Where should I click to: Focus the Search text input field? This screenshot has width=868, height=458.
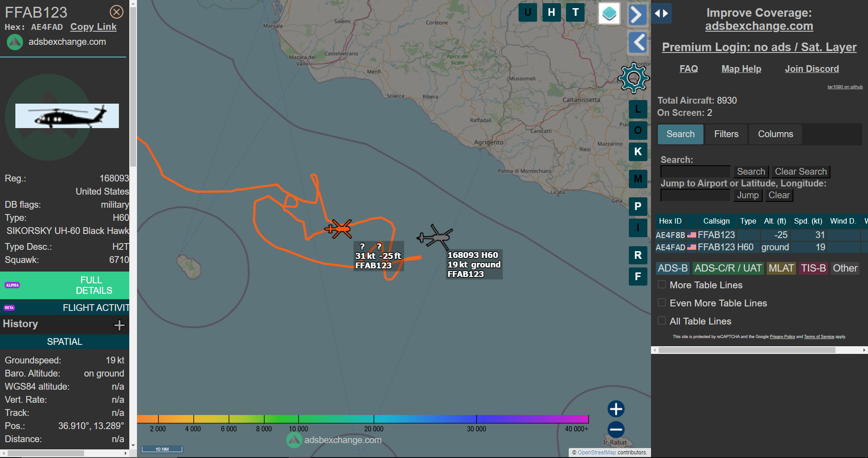click(695, 172)
